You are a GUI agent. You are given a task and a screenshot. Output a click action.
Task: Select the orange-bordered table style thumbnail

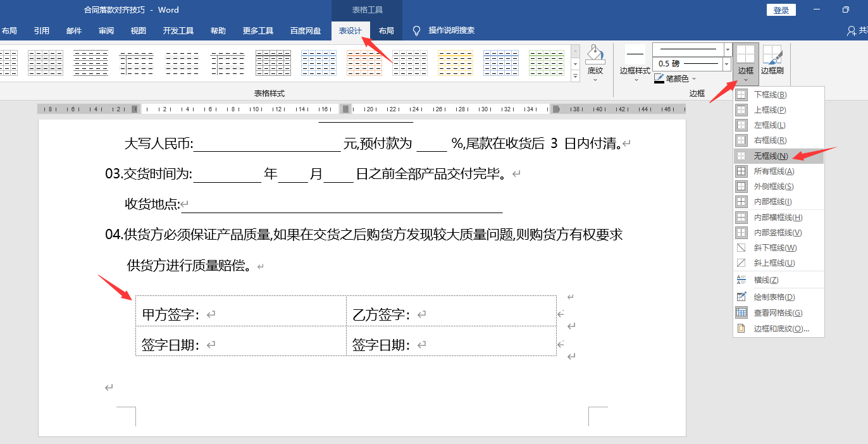click(364, 63)
